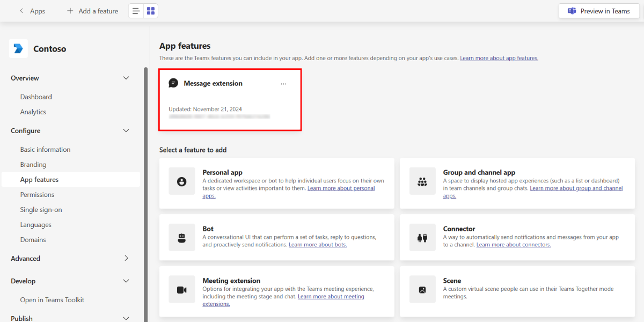
Task: Expand the Advanced section chevron
Action: click(x=126, y=259)
